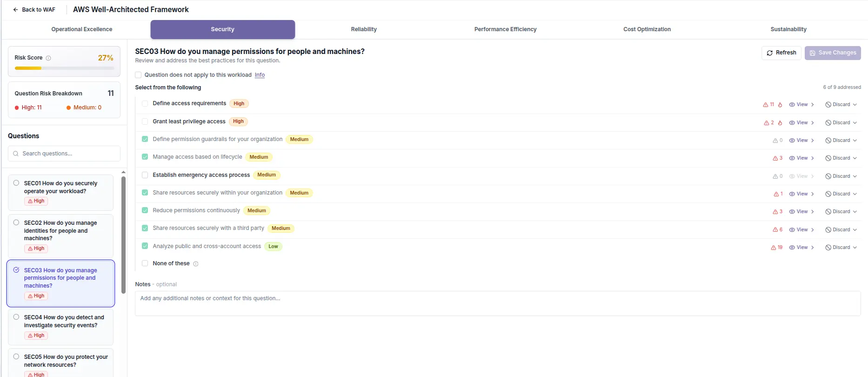The image size is (868, 377).
Task: Click the questions list vertical scrollbar
Action: pos(123,235)
